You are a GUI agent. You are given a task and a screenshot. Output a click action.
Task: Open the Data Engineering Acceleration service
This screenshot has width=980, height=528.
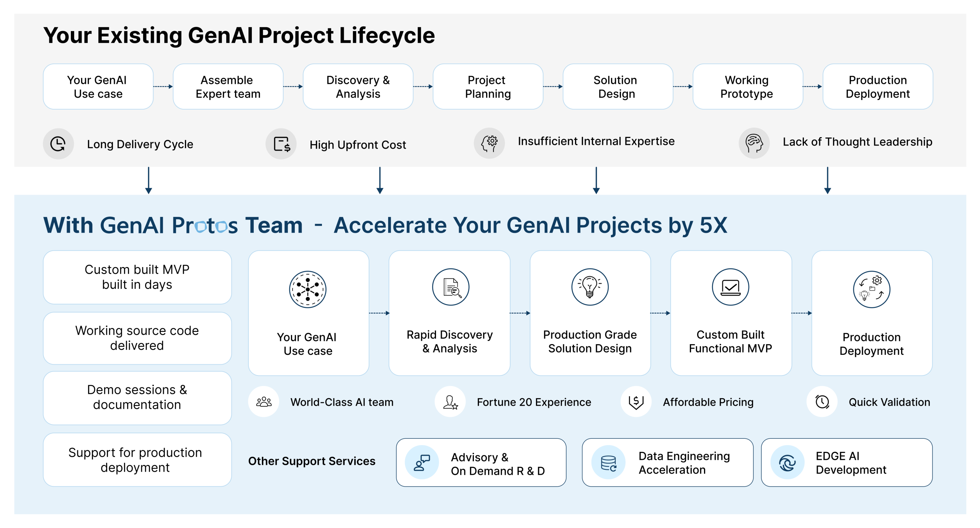[x=668, y=462]
